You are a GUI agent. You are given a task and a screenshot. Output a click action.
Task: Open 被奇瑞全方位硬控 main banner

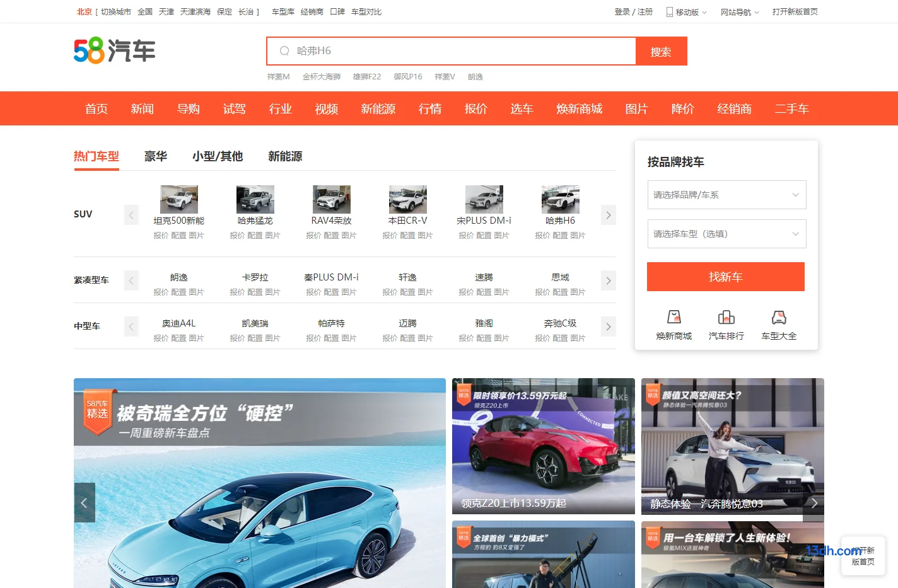[260, 483]
